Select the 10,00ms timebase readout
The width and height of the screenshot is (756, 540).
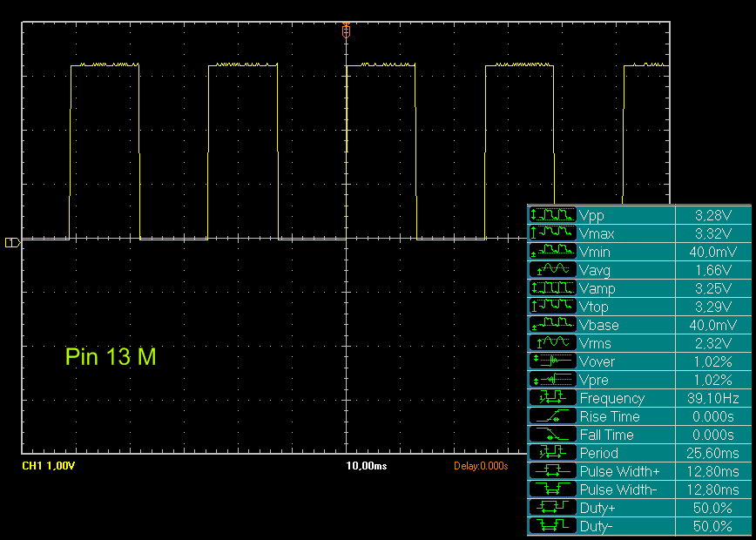(367, 466)
